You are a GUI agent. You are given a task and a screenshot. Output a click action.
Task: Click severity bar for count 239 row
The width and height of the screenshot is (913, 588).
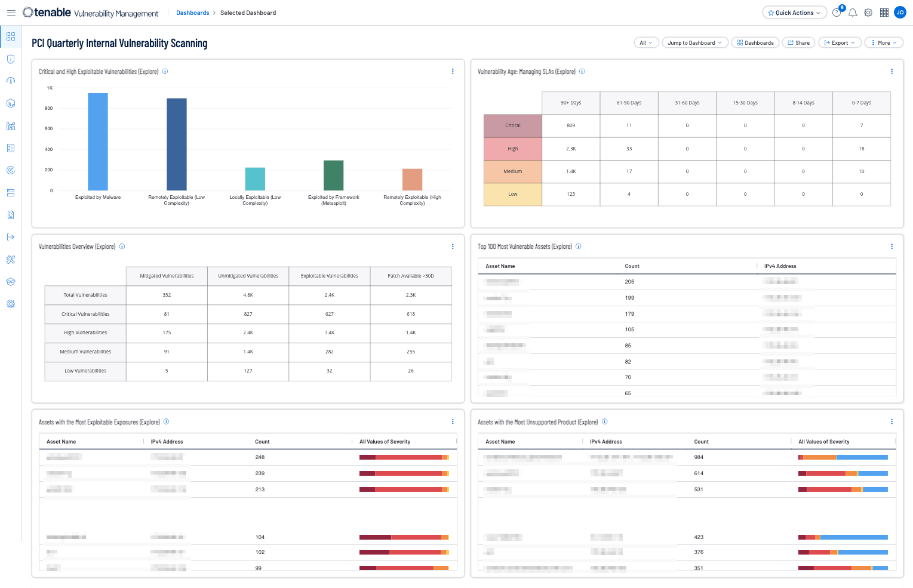point(404,473)
